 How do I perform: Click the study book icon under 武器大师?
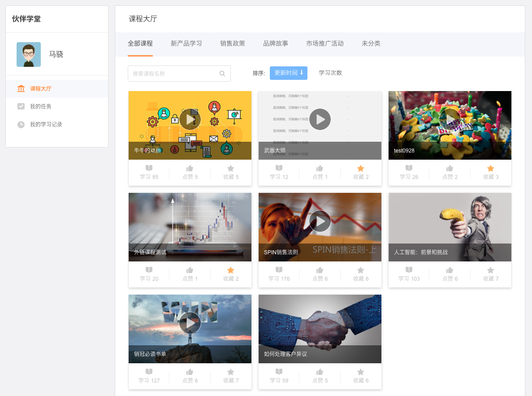(x=279, y=168)
